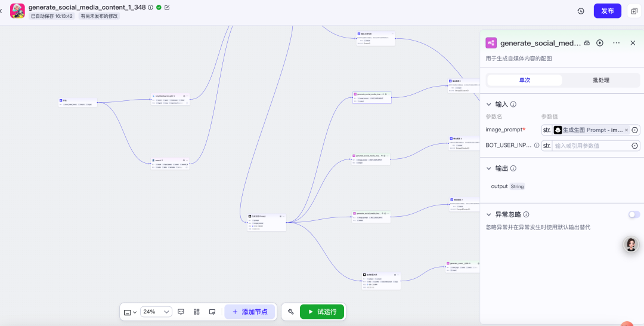Click the duplicate icon next to 发布

point(634,11)
